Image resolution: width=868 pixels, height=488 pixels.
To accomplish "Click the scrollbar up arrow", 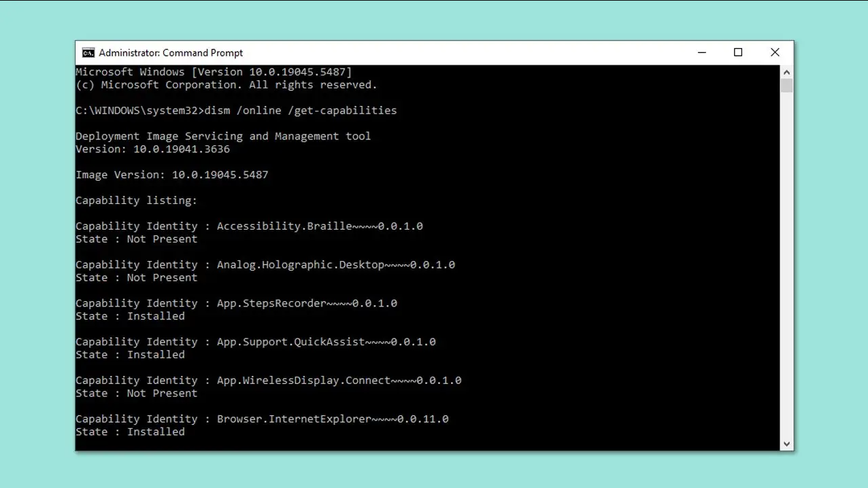I will pyautogui.click(x=786, y=72).
